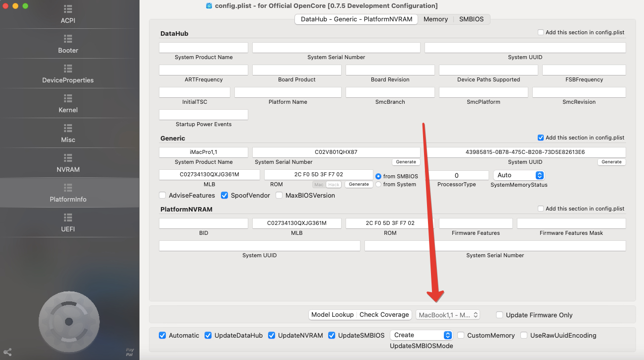644x360 pixels.
Task: Enable 'Add this section' for PlatformNVRAM
Action: pos(541,209)
